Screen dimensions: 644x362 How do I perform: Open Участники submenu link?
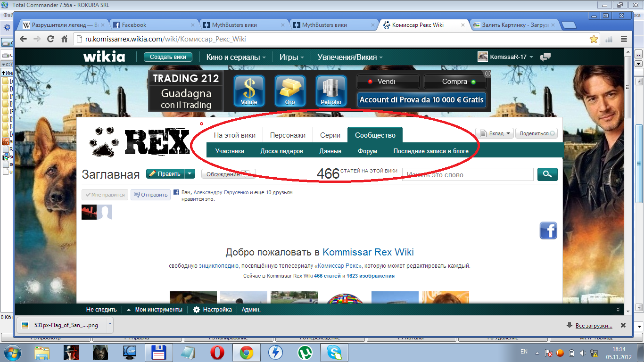click(230, 151)
